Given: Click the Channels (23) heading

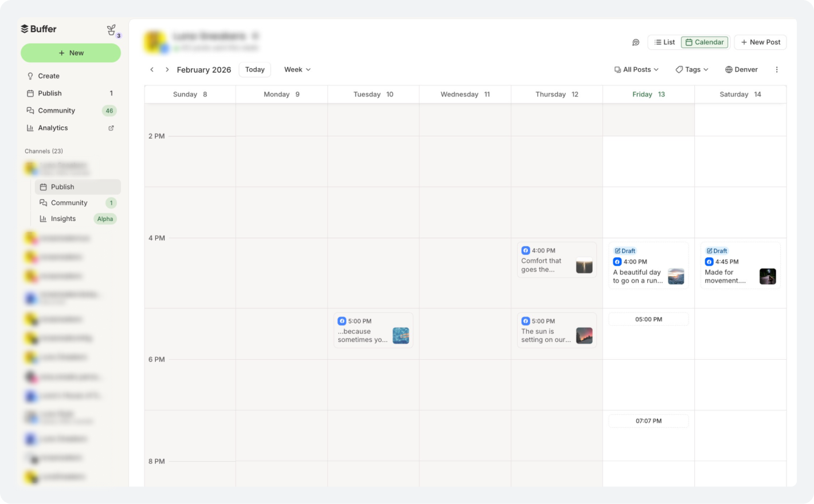Looking at the screenshot, I should coord(44,151).
